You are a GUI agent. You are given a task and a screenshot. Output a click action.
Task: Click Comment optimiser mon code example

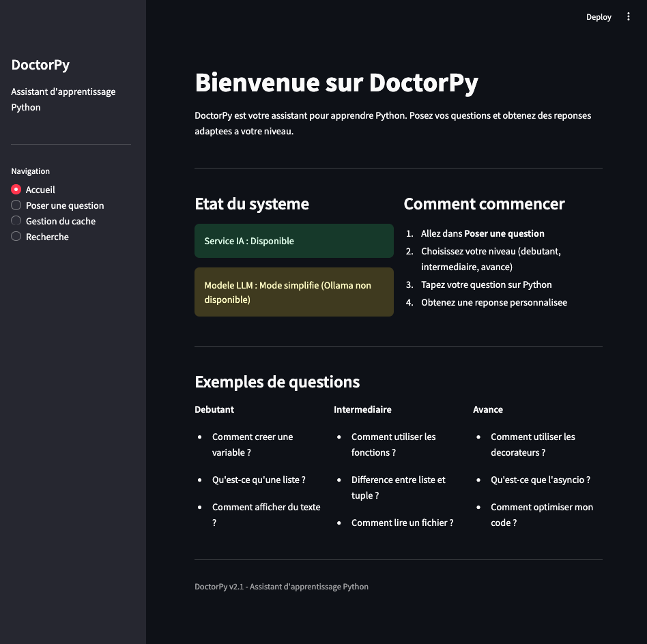[x=542, y=515]
